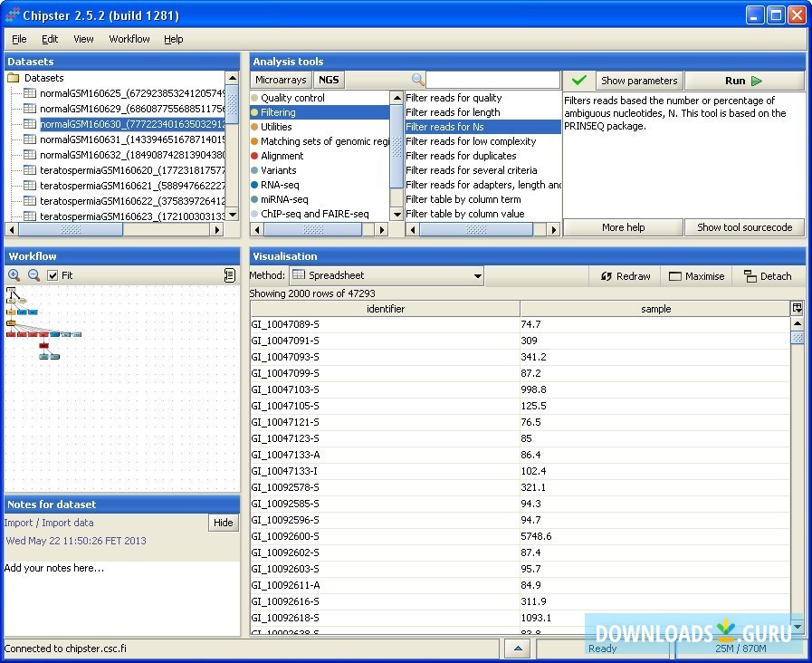Screen dimensions: 812x663
Task: Click in the analysis tools search field
Action: click(492, 80)
